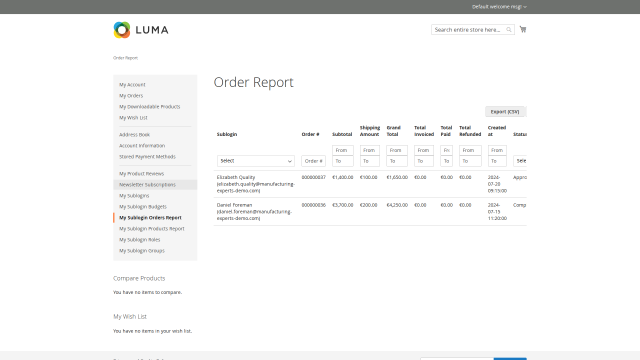The height and width of the screenshot is (360, 640).
Task: Click Grand Total From field
Action: (397, 150)
